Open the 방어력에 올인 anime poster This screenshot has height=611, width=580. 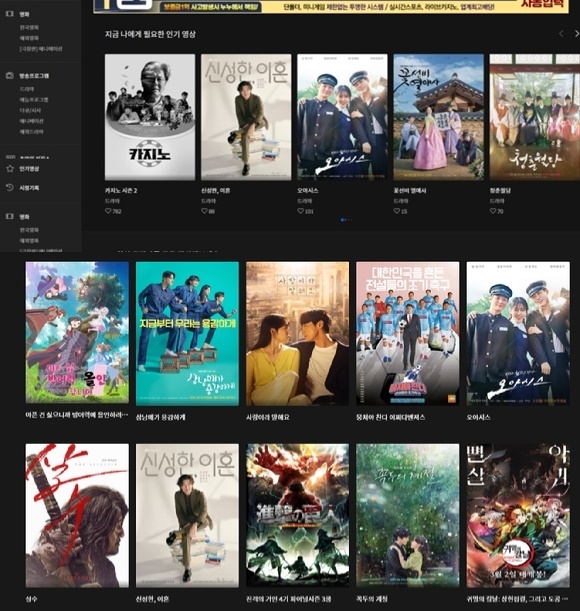click(77, 332)
